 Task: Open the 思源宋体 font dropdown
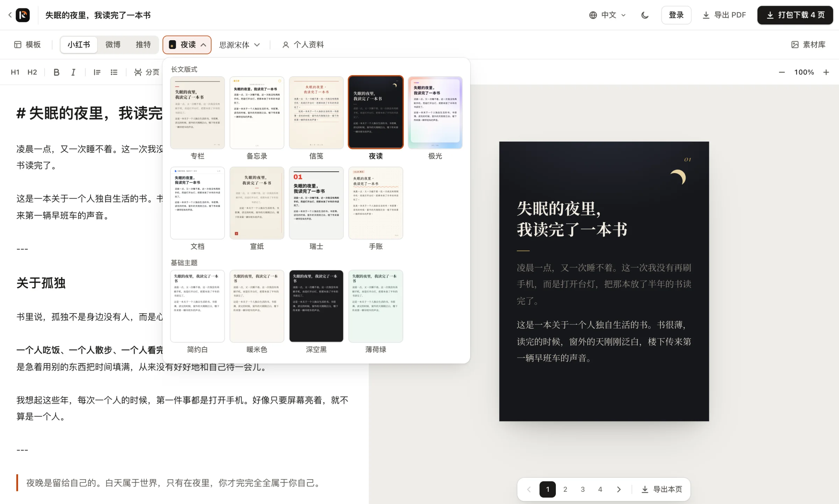(239, 45)
